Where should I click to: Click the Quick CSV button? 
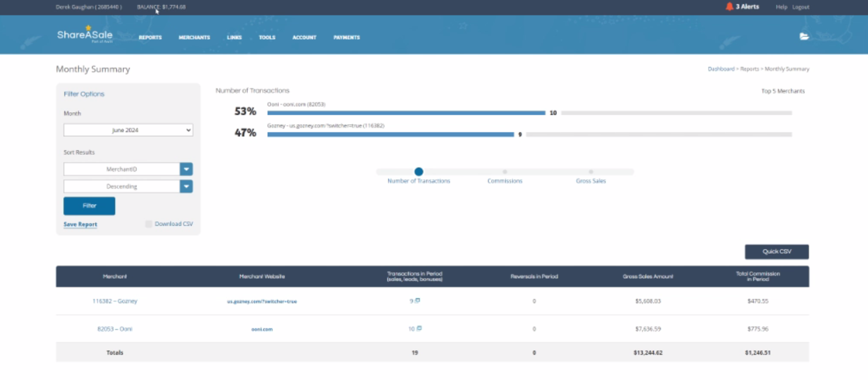tap(776, 252)
